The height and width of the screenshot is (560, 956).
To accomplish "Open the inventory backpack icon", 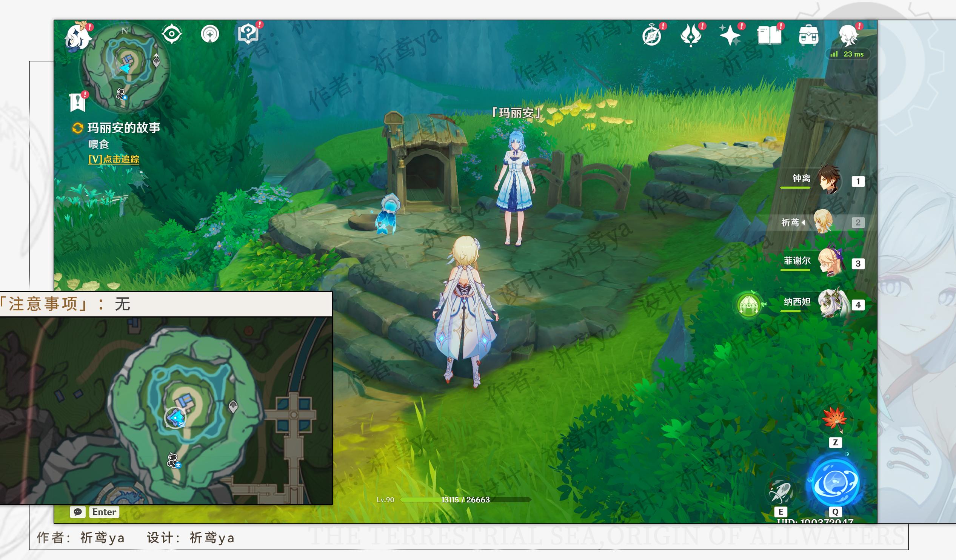I will point(808,36).
